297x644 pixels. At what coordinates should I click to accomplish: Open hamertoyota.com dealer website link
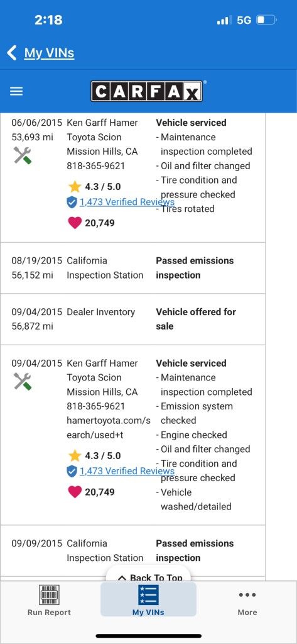(x=109, y=428)
